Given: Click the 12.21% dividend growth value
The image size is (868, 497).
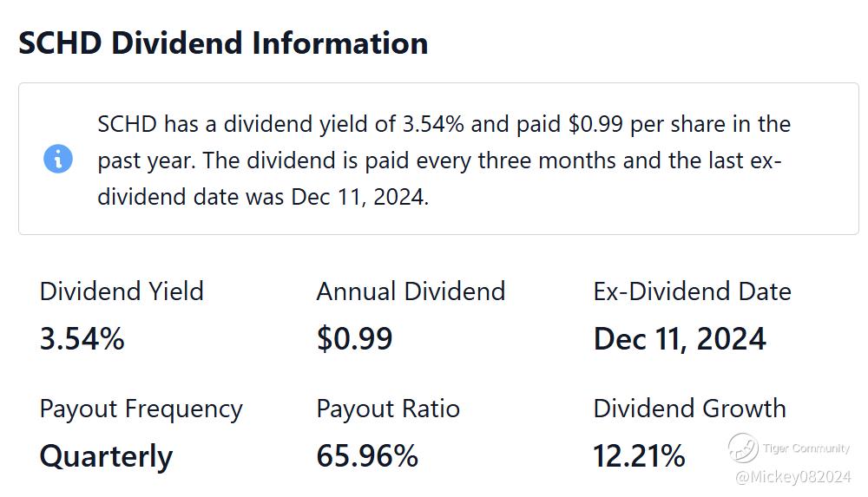Looking at the screenshot, I should click(x=639, y=456).
